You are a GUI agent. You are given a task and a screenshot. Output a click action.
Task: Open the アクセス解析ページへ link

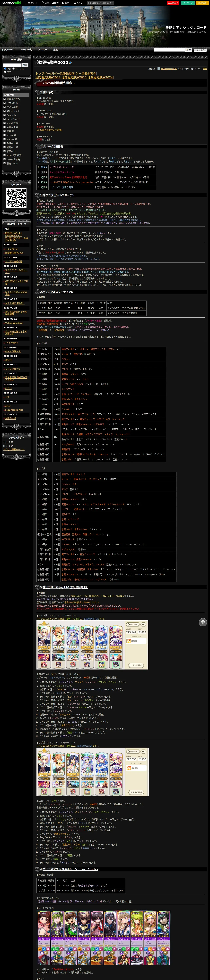pos(14,450)
